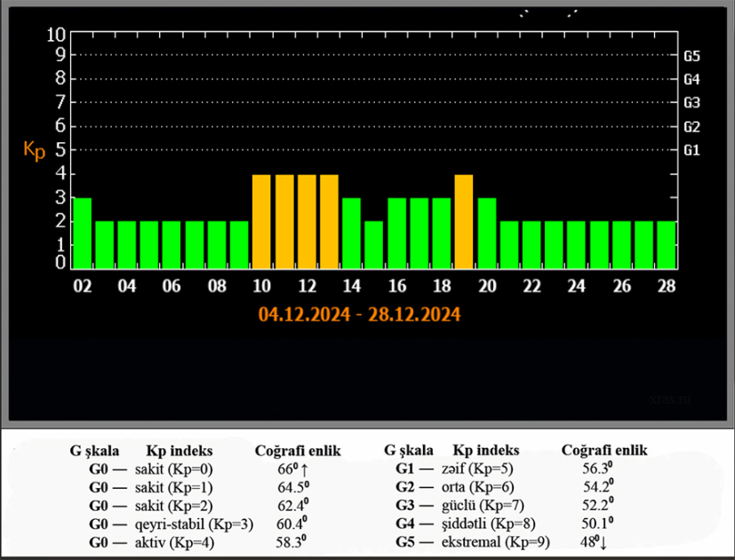
Task: Select the "qeyri-stabil (Kp=3)" entry
Action: [x=194, y=524]
